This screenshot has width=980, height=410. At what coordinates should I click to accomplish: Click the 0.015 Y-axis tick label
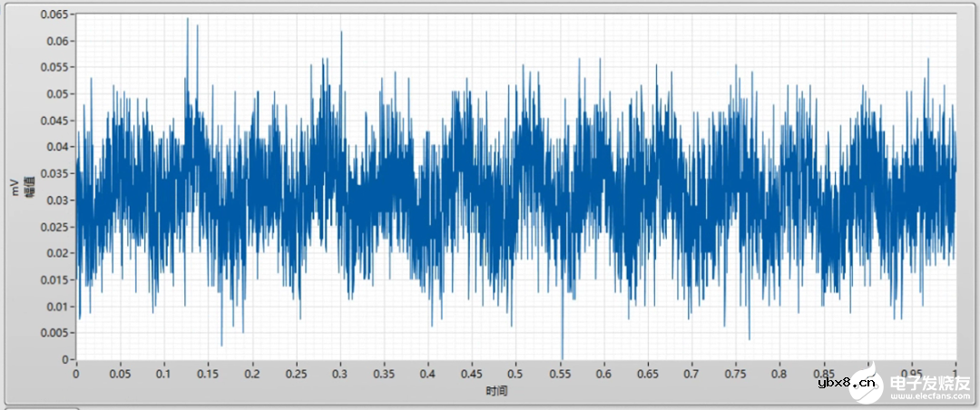click(x=56, y=279)
